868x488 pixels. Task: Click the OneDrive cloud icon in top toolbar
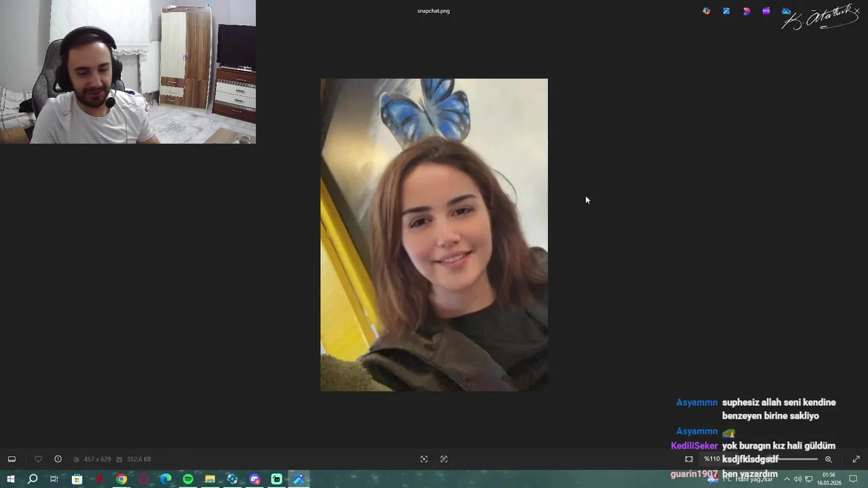(x=786, y=11)
